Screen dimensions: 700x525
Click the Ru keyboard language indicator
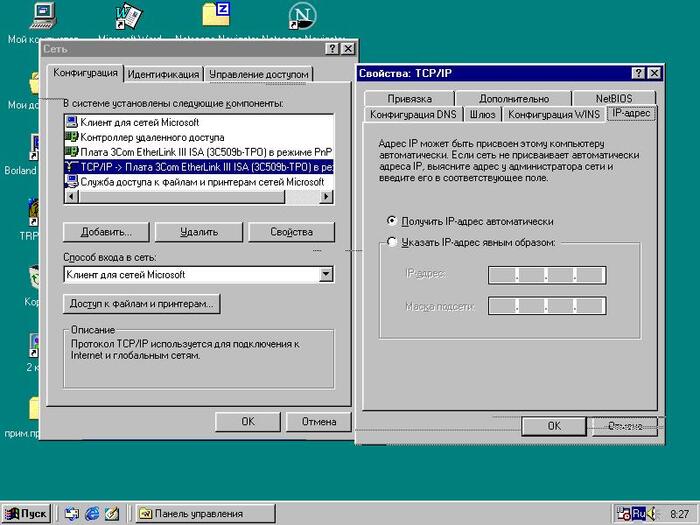[638, 513]
